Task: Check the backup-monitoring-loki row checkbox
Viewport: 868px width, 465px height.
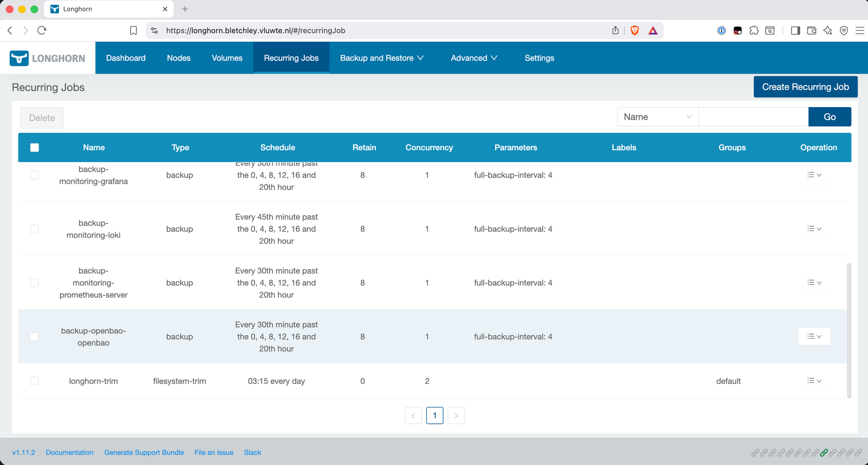Action: pyautogui.click(x=34, y=229)
